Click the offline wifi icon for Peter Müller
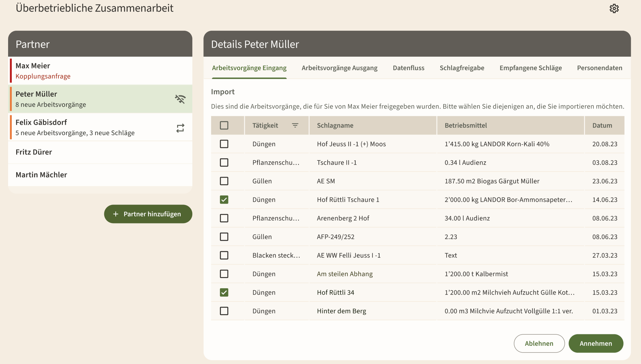Screen dimensions: 641x364 pyautogui.click(x=180, y=99)
